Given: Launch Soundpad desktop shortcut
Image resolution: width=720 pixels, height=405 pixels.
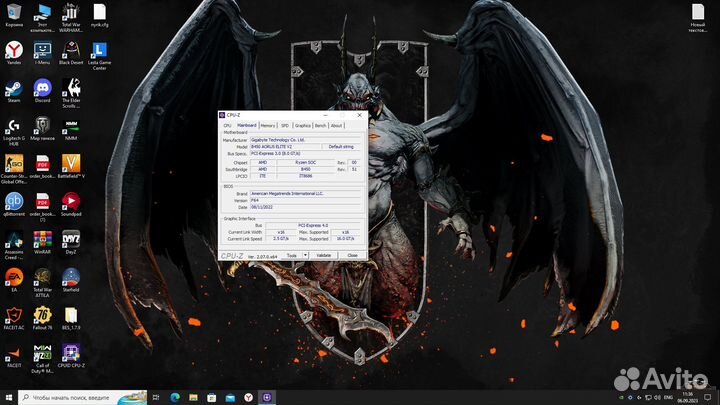Looking at the screenshot, I should coord(71,204).
